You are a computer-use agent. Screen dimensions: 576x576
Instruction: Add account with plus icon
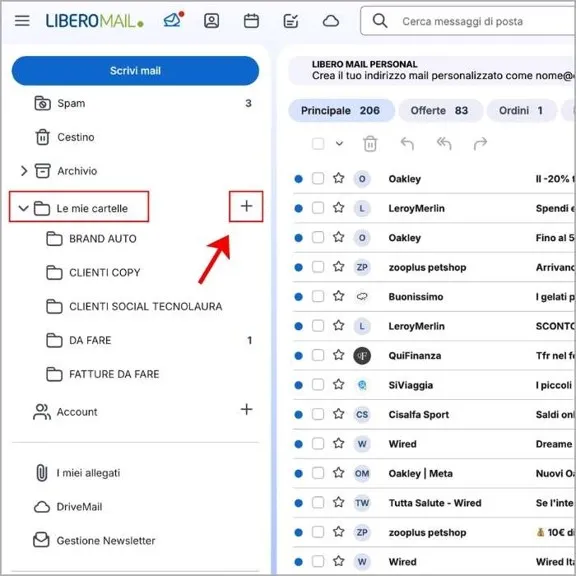tap(246, 409)
